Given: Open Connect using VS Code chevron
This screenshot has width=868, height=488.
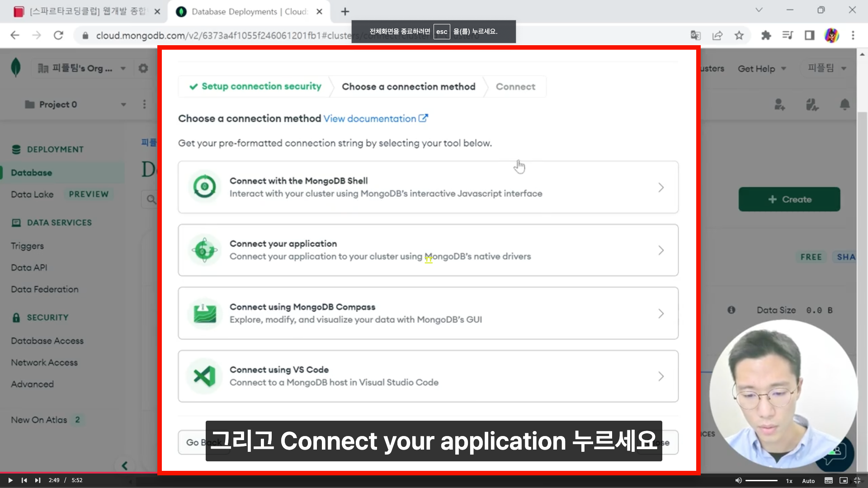Looking at the screenshot, I should tap(661, 376).
